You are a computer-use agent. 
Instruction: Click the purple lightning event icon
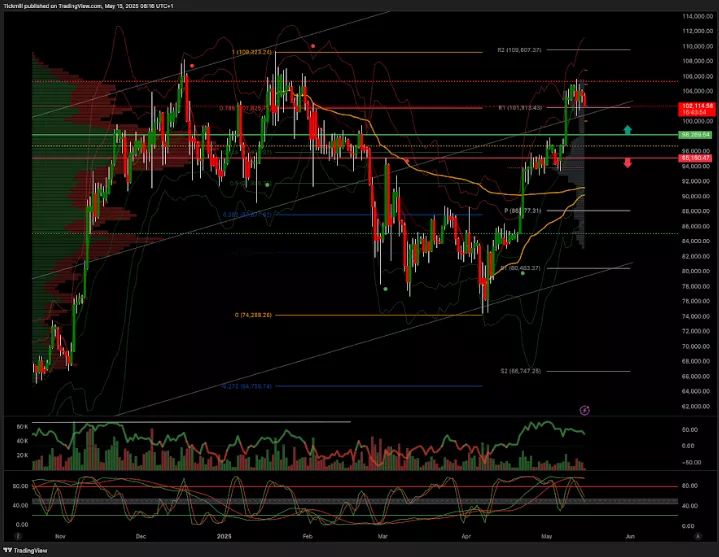click(x=585, y=409)
